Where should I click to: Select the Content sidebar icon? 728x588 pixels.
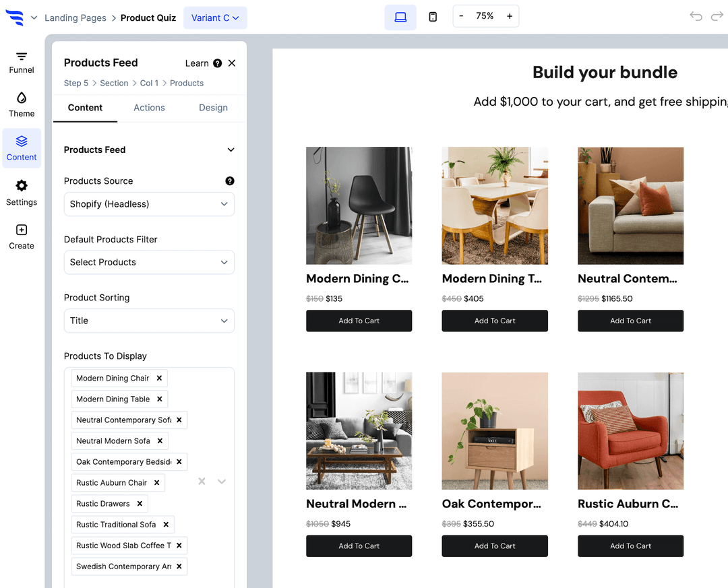(21, 148)
